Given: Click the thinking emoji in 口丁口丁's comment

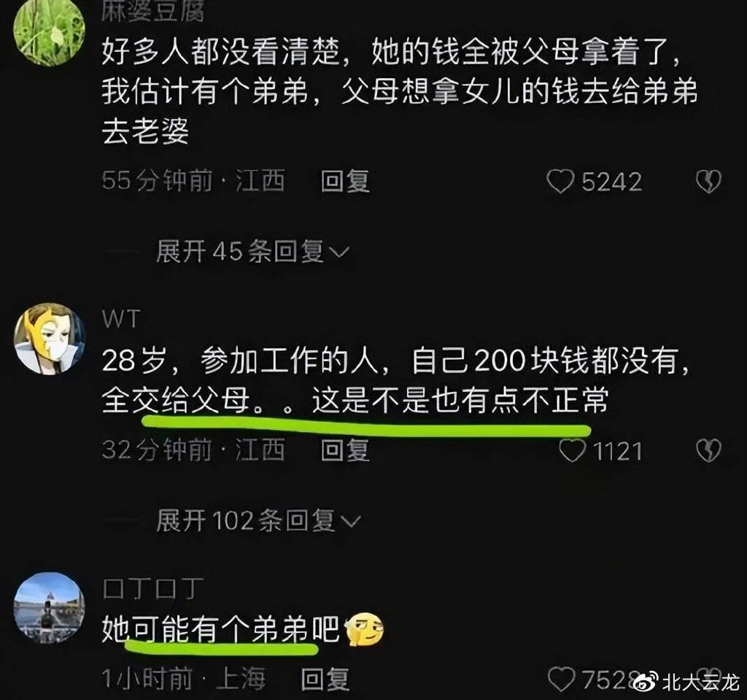Looking at the screenshot, I should (364, 630).
